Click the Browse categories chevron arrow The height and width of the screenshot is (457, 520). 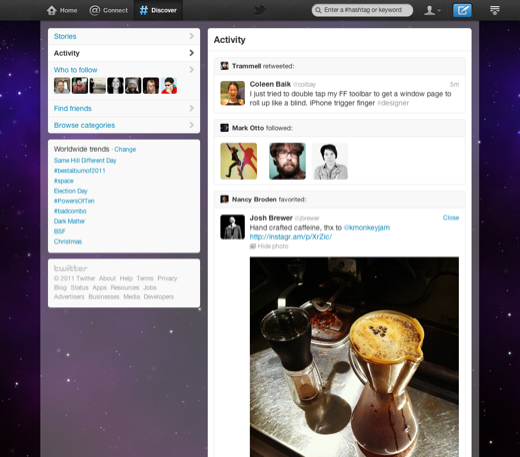click(x=192, y=125)
